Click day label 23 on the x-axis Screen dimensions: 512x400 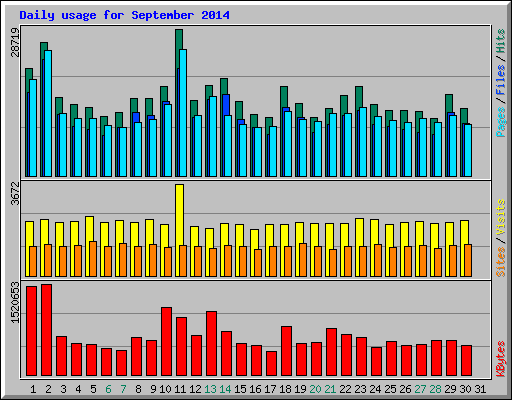tap(360, 389)
